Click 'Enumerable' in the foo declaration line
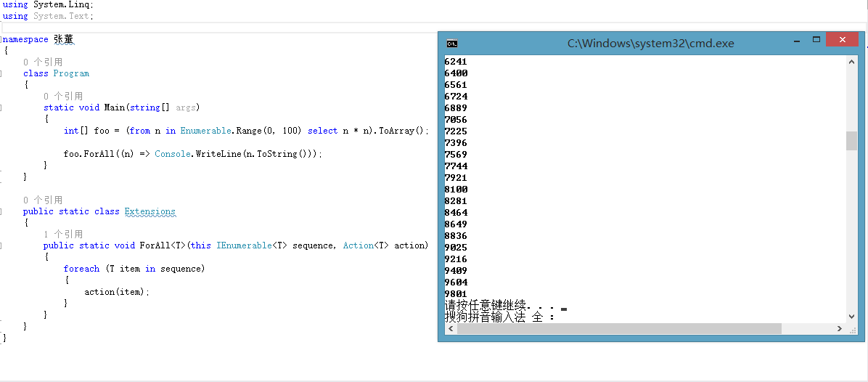This screenshot has height=382, width=868. click(x=206, y=131)
